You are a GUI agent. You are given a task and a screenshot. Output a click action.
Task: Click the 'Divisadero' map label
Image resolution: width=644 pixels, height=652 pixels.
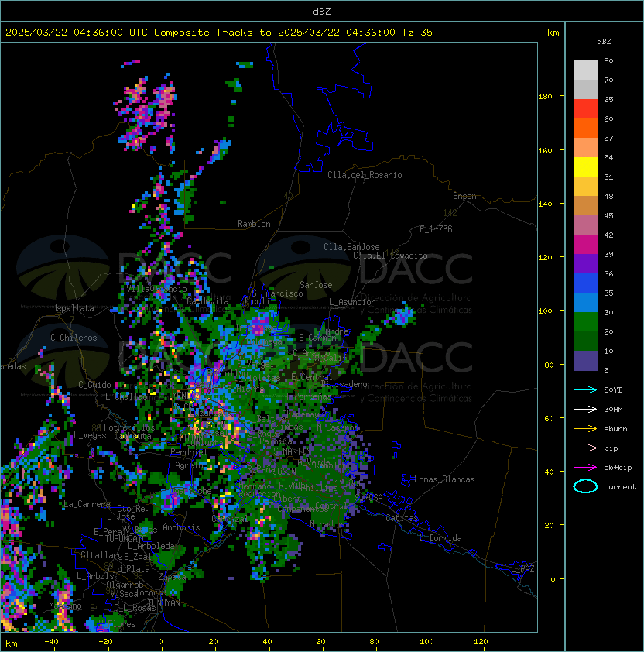(344, 384)
